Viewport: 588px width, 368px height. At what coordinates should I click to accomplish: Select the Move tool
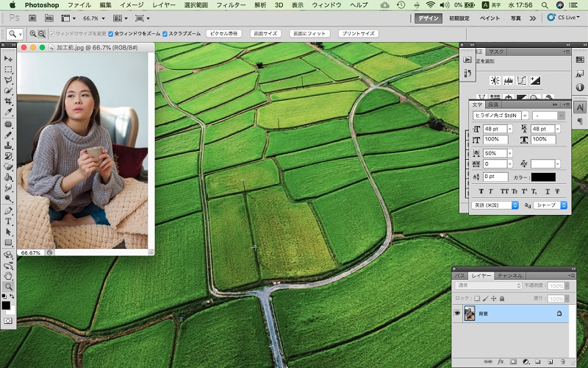(x=8, y=59)
